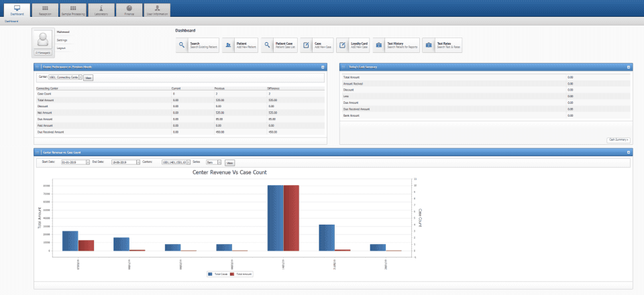This screenshot has height=295, width=644.
Task: Collapse Today's Cash Summary panel
Action: coord(629,66)
